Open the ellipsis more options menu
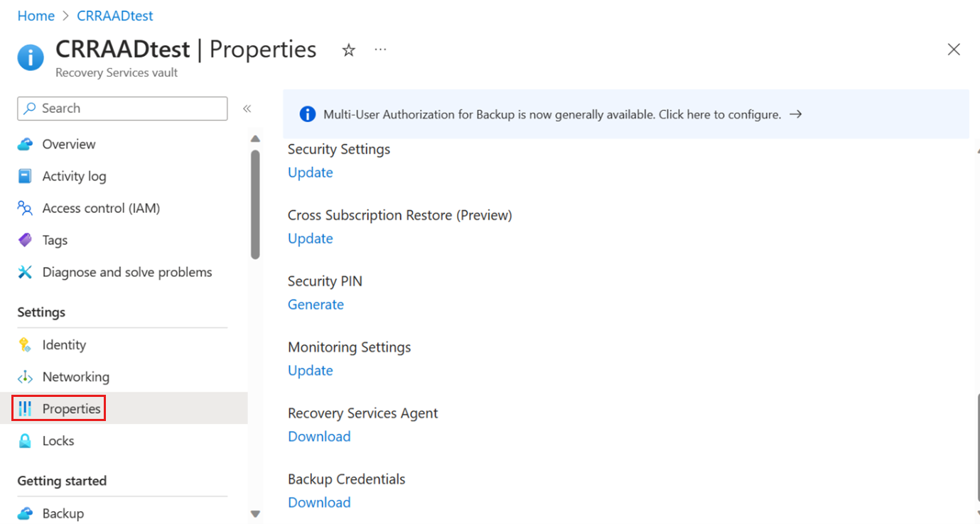Image resolution: width=980 pixels, height=524 pixels. pos(380,50)
